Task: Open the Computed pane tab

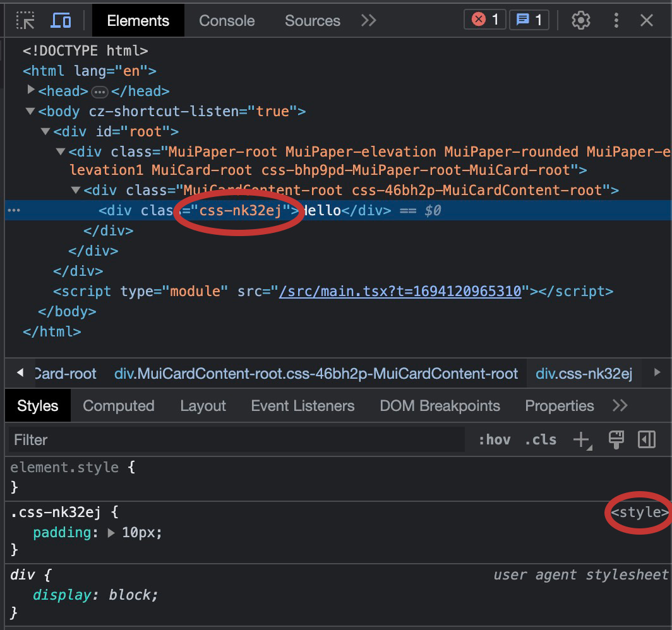Action: coord(119,405)
